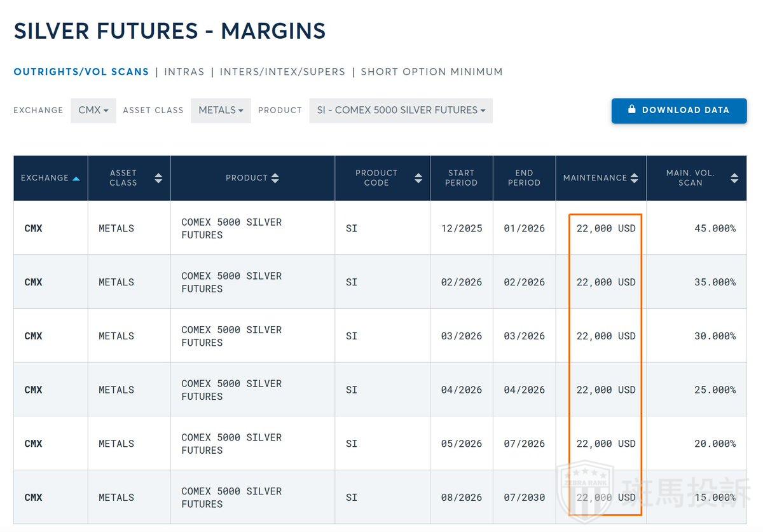Click lock icon on Download Data
Image resolution: width=763 pixels, height=532 pixels.
[631, 109]
